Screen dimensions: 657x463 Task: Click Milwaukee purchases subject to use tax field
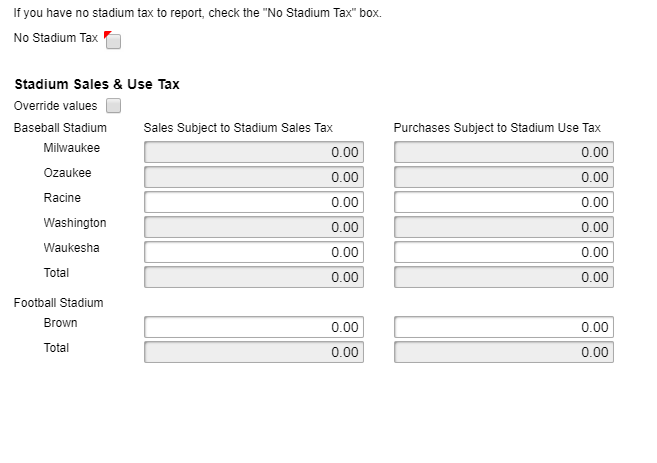503,152
